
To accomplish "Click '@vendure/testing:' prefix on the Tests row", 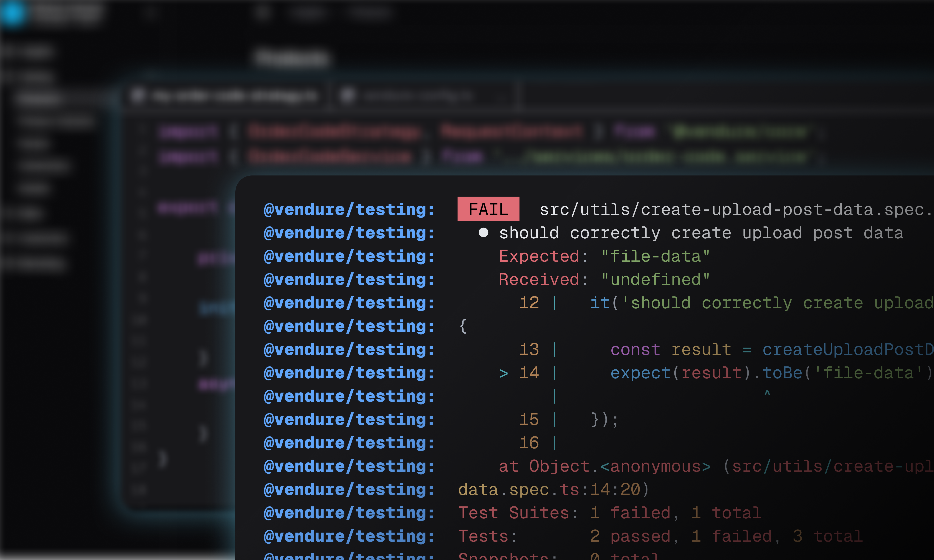I will pyautogui.click(x=349, y=536).
